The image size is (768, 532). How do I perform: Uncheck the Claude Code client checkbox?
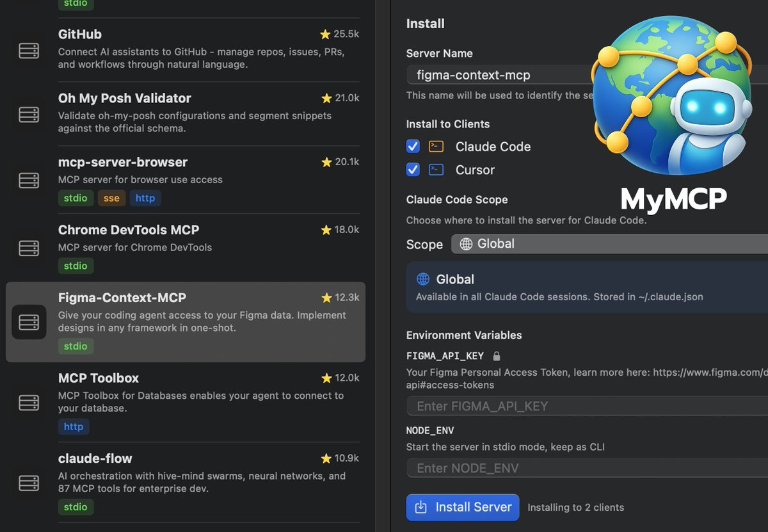413,146
